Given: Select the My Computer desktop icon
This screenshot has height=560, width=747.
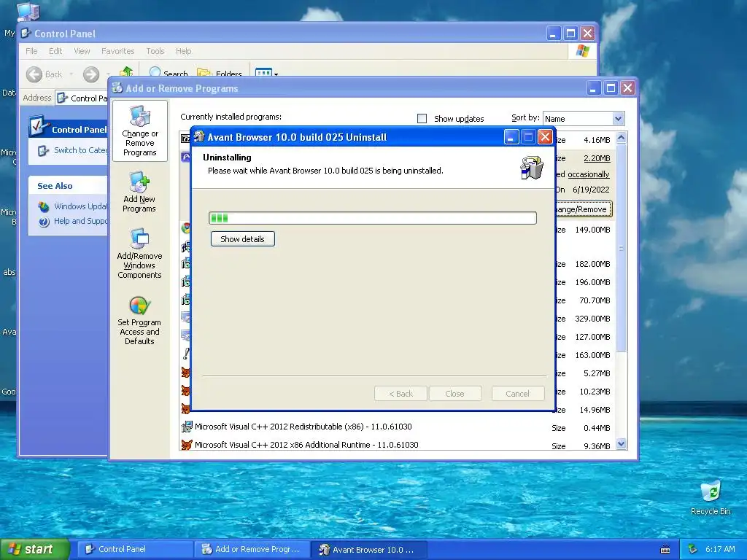Looking at the screenshot, I should pos(28,12).
